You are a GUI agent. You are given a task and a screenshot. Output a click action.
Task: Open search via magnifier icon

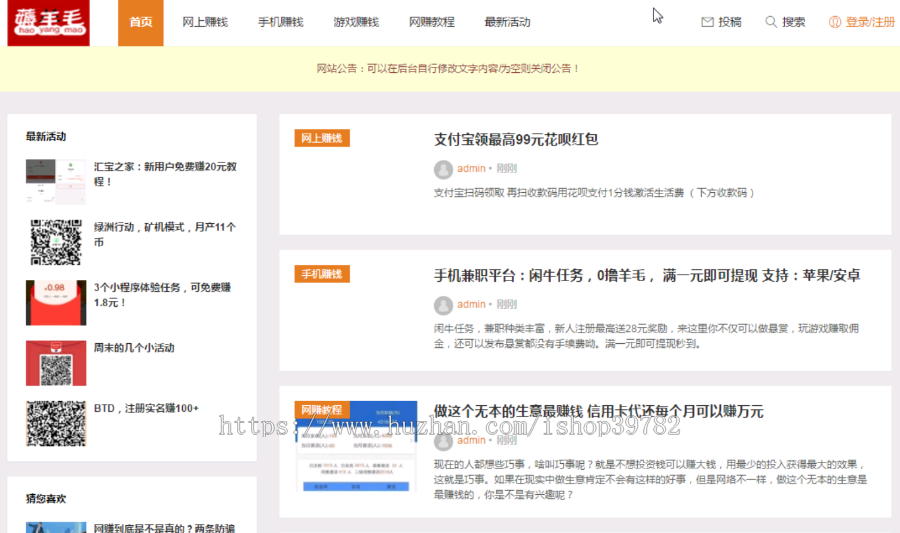click(x=771, y=22)
